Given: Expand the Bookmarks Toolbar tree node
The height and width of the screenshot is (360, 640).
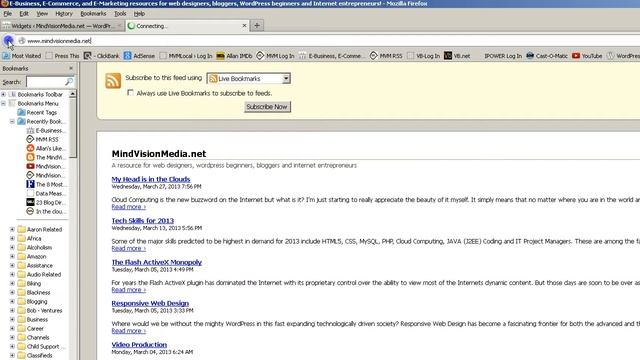Looking at the screenshot, I should 3,94.
